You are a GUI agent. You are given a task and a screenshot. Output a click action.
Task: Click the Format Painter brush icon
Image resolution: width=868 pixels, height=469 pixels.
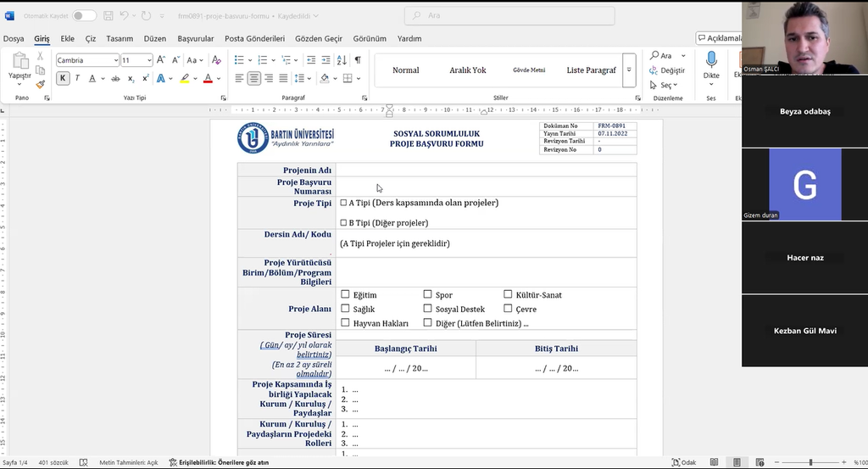(40, 85)
